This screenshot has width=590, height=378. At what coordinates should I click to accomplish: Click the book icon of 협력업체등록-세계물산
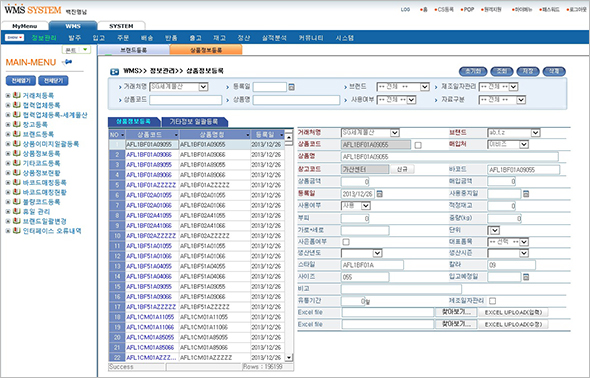click(17, 115)
